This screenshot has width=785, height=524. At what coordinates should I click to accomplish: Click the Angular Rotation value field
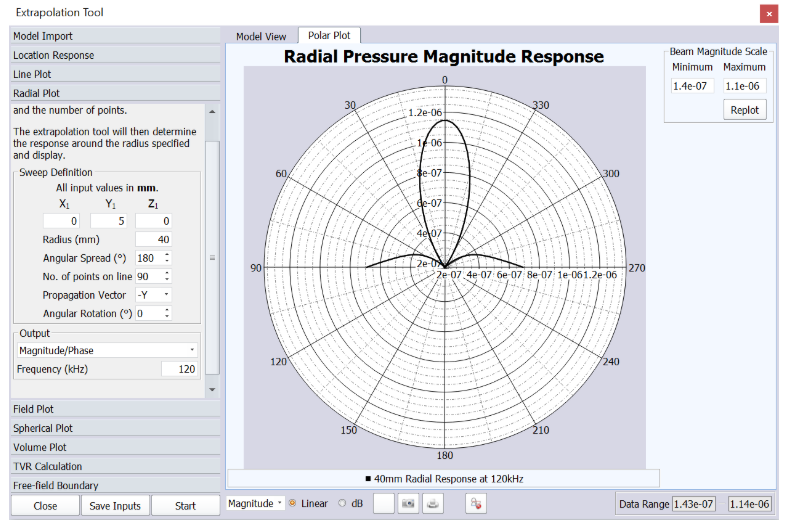[149, 313]
